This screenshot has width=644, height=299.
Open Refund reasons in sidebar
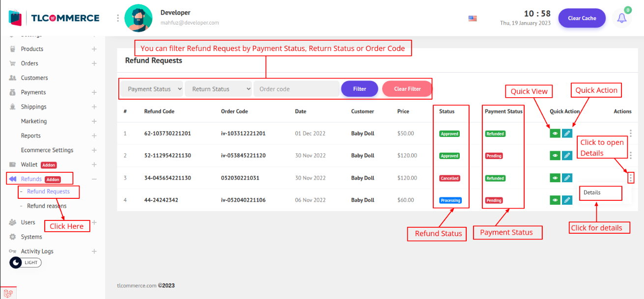coord(47,206)
